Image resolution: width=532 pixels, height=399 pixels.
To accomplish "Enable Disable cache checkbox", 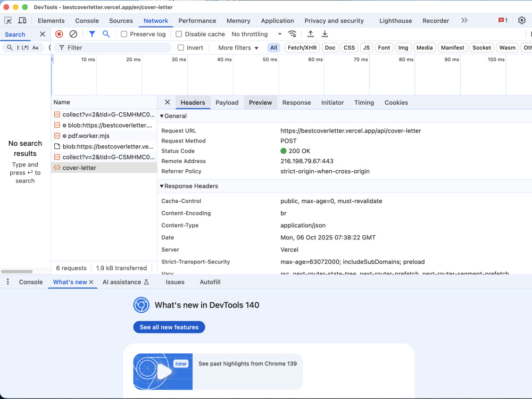I will click(x=179, y=34).
